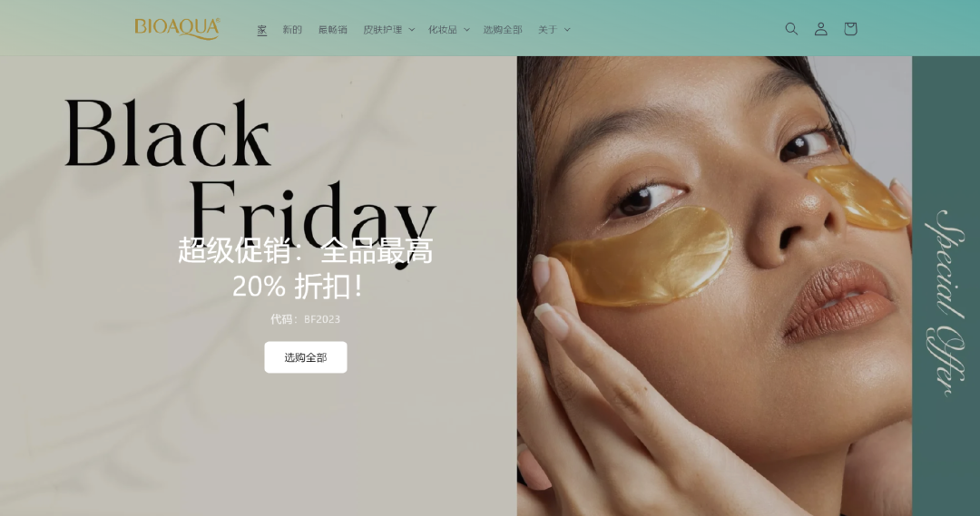Viewport: 980px width, 516px height.
Task: Open the 最畅销 bestsellers menu item
Action: pyautogui.click(x=332, y=30)
